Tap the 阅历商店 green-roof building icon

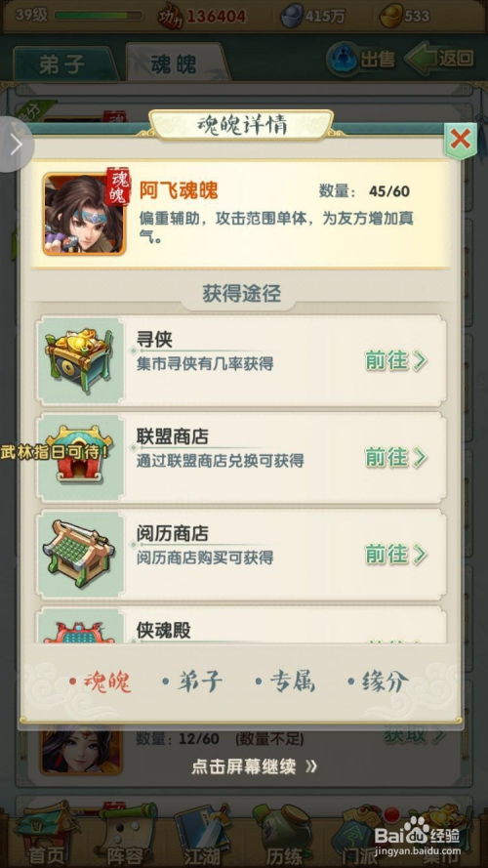coord(80,555)
